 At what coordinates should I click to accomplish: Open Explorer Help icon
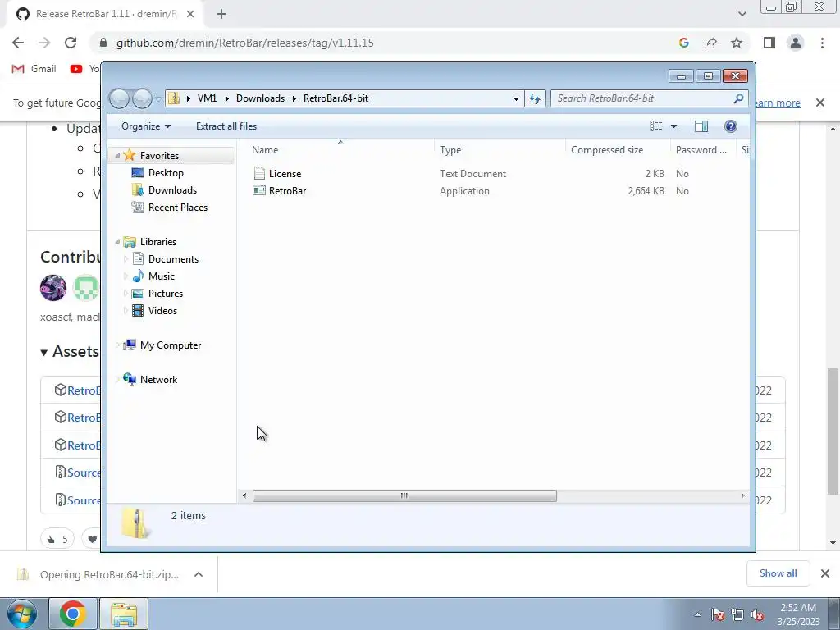[x=730, y=126]
